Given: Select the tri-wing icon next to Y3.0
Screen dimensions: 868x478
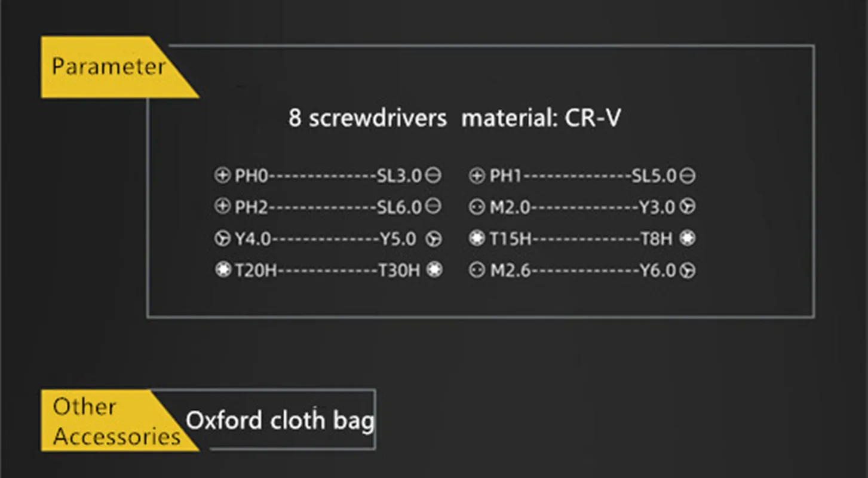Looking at the screenshot, I should (x=688, y=207).
